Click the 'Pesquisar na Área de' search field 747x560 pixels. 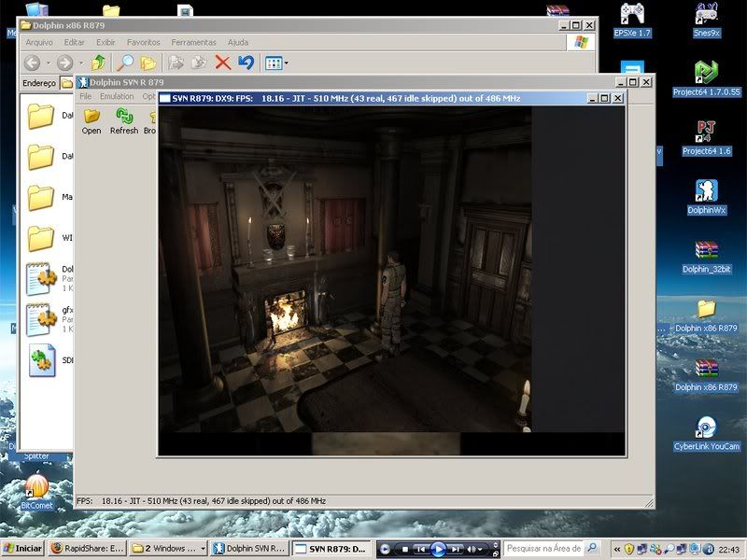tap(544, 548)
